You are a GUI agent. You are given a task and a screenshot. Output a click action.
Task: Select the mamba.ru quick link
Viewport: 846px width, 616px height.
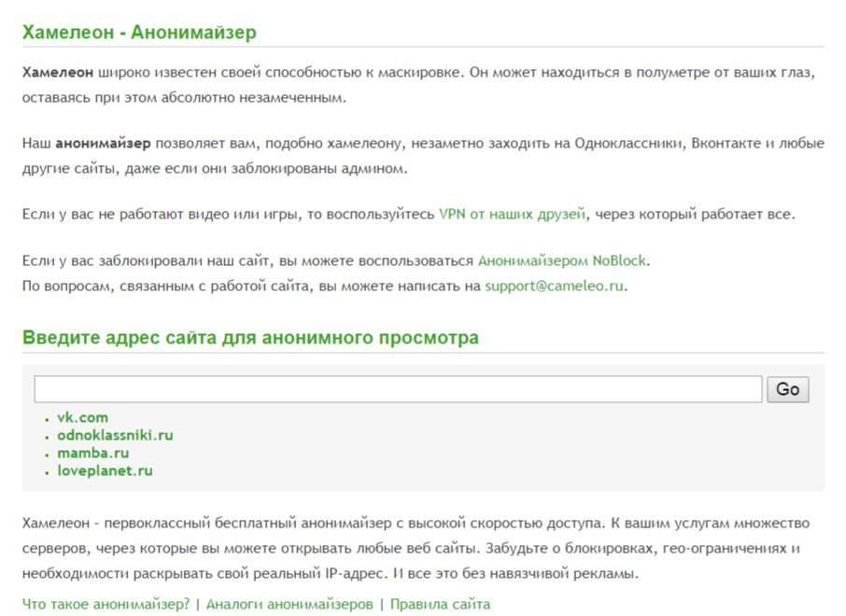pyautogui.click(x=92, y=453)
